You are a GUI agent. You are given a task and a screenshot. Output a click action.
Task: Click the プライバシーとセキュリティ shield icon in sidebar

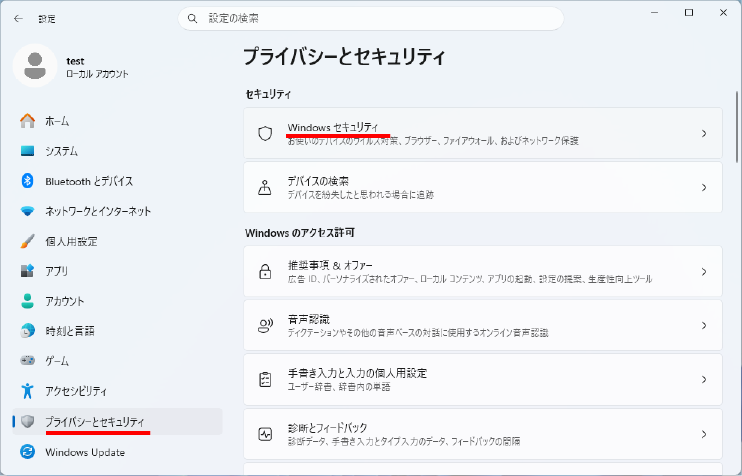coord(27,421)
